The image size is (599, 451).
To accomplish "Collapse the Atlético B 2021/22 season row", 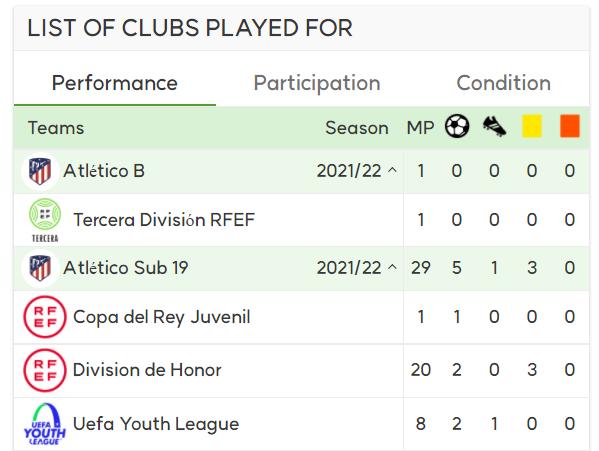I will tap(392, 170).
